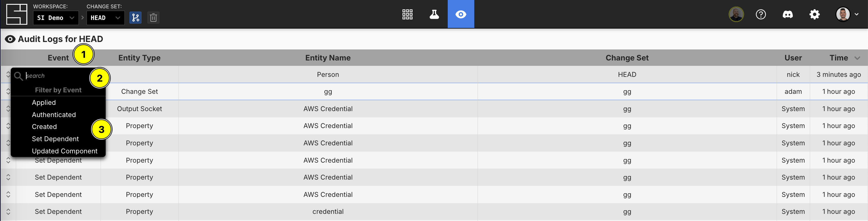This screenshot has width=868, height=221.
Task: Open the HEAD change set dropdown
Action: 105,18
